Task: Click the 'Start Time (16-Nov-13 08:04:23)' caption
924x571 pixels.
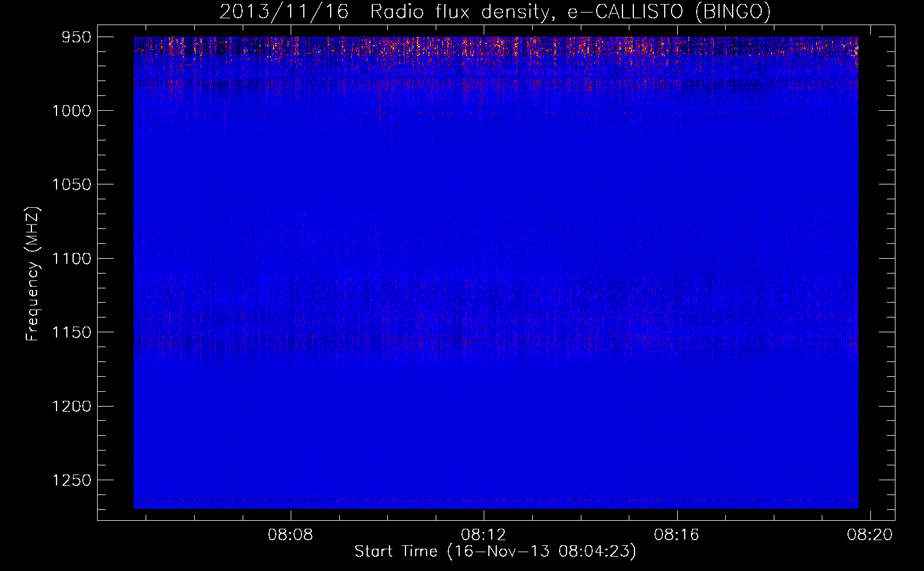Action: (495, 552)
